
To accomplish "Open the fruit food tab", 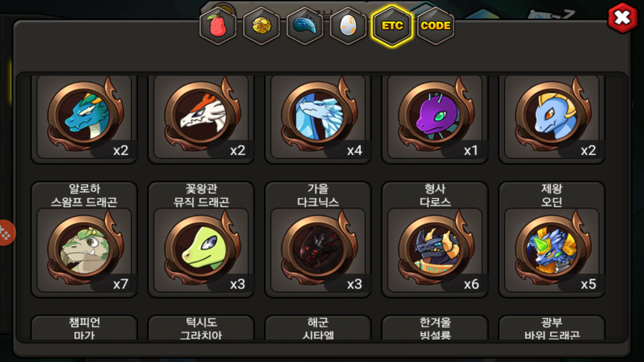I will [218, 26].
